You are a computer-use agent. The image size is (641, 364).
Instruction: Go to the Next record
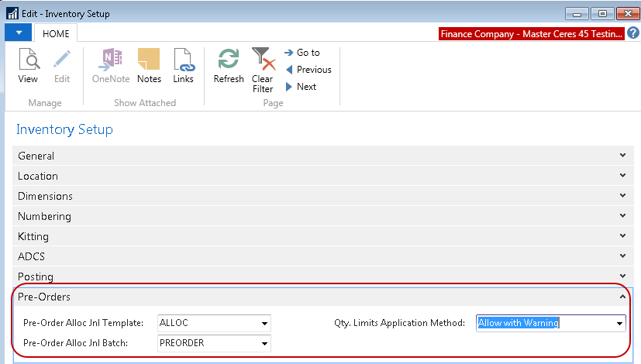tap(301, 87)
